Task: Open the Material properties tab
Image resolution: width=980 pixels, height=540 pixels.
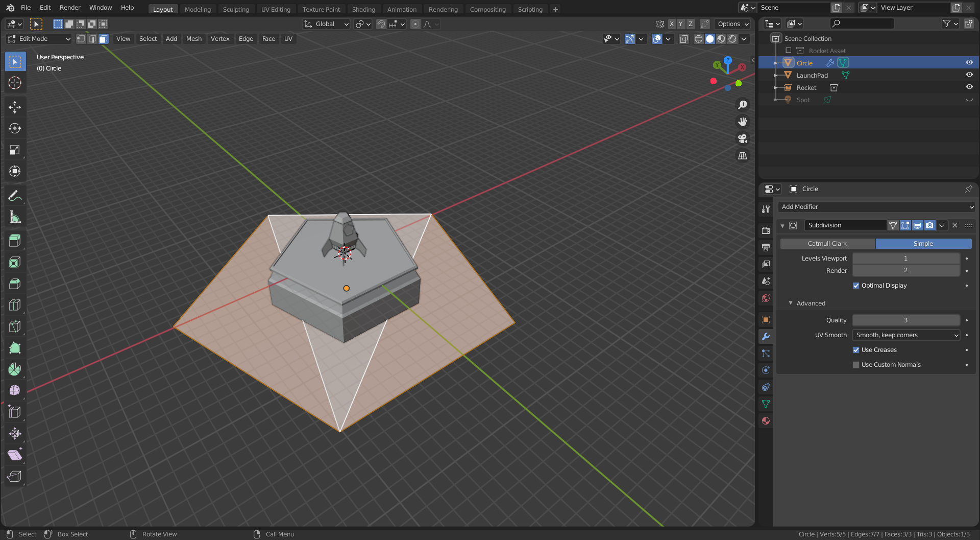Action: tap(766, 421)
